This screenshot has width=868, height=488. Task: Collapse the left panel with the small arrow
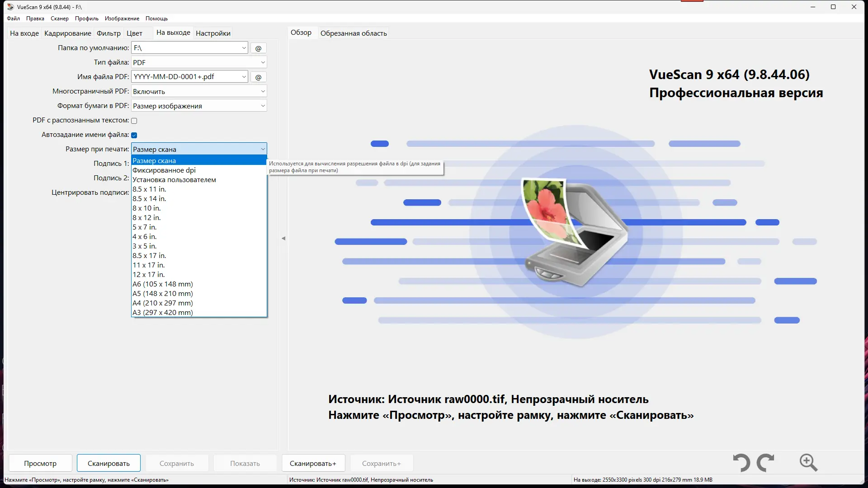point(283,238)
